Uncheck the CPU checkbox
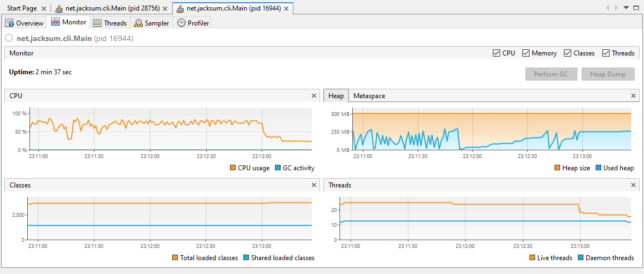This screenshot has width=644, height=274. point(496,53)
